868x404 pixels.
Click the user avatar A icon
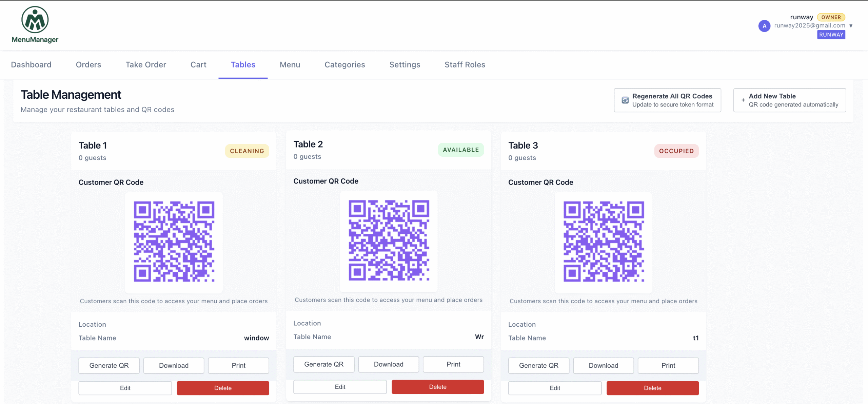coord(764,26)
